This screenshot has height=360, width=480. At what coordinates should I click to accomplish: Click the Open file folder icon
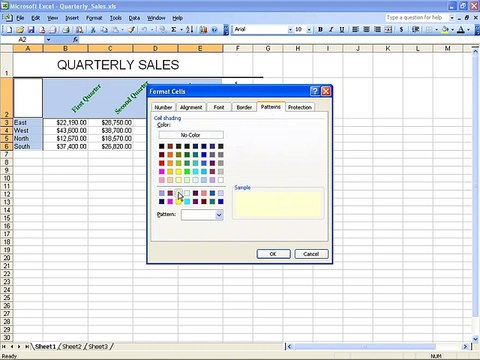(x=20, y=30)
